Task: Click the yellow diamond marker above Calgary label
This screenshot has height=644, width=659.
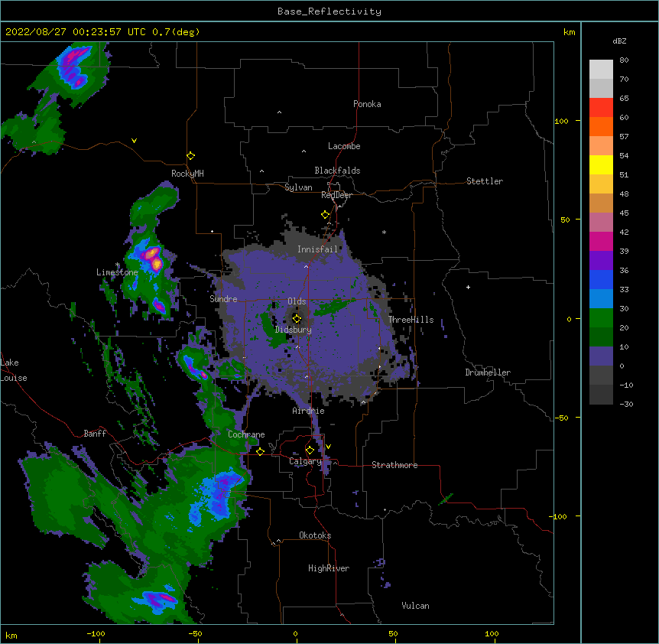Action: coord(310,450)
